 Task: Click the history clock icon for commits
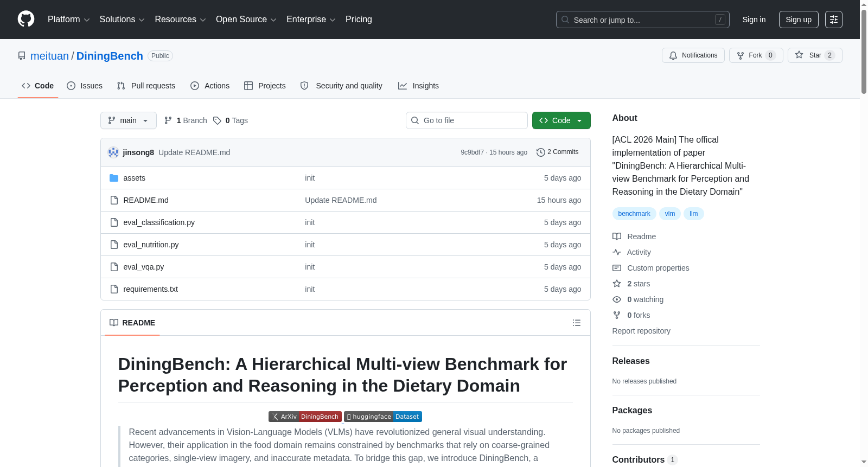pyautogui.click(x=540, y=152)
